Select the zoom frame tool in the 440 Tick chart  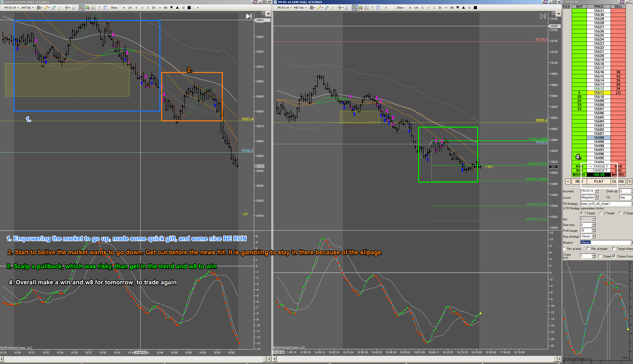coord(347,8)
